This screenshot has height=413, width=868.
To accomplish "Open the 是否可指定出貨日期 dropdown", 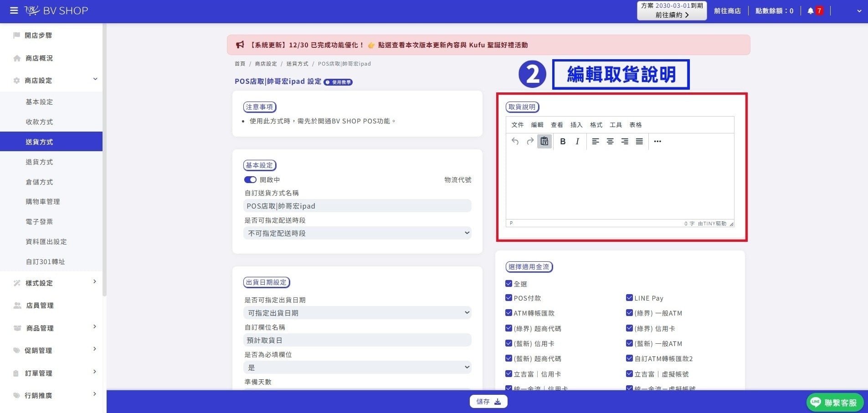I will 357,312.
